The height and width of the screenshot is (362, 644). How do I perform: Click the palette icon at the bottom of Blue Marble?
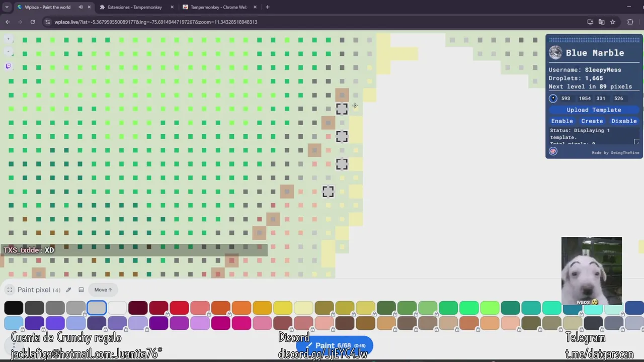[553, 151]
